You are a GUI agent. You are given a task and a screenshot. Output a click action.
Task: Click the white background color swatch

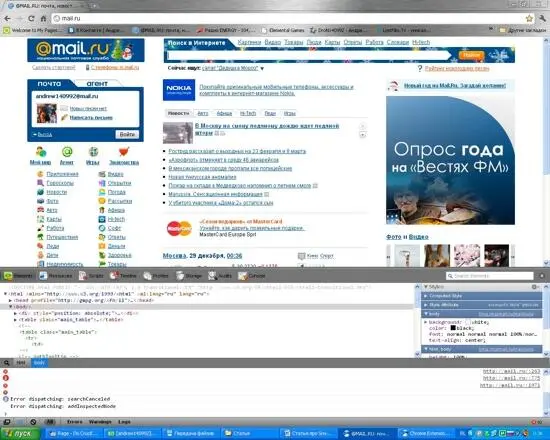pos(468,322)
